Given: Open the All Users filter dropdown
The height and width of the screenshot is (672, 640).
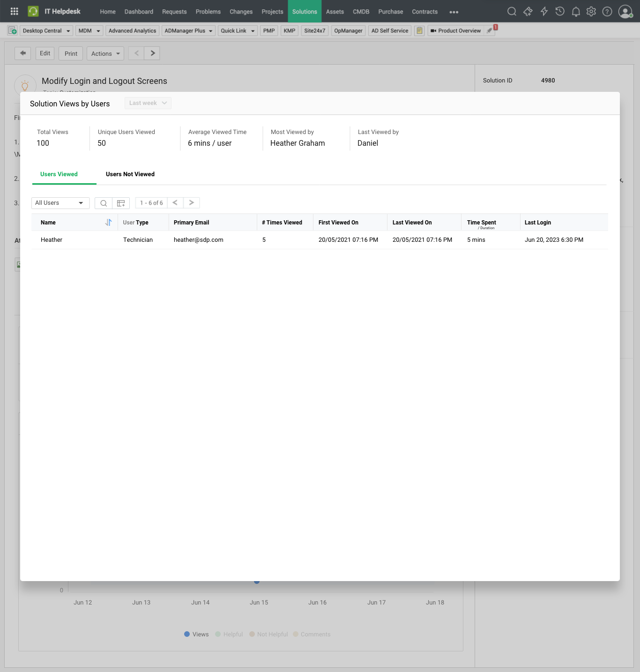Looking at the screenshot, I should [60, 203].
